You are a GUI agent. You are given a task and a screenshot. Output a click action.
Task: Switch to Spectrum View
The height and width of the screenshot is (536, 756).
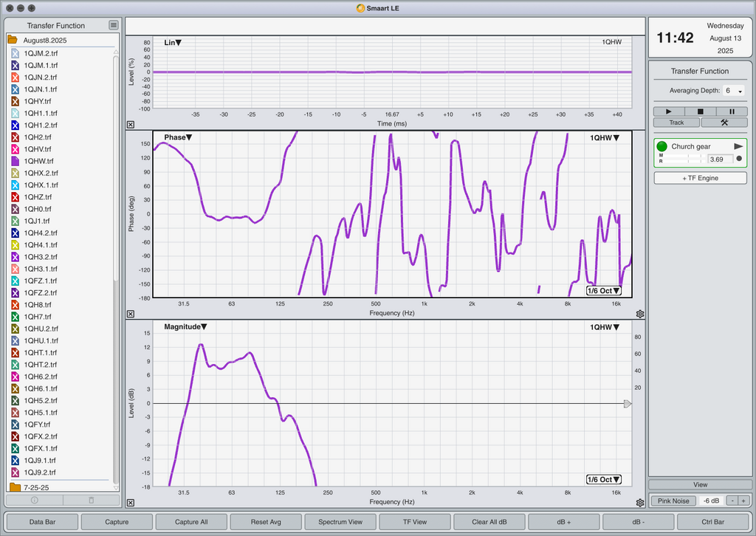click(x=340, y=521)
